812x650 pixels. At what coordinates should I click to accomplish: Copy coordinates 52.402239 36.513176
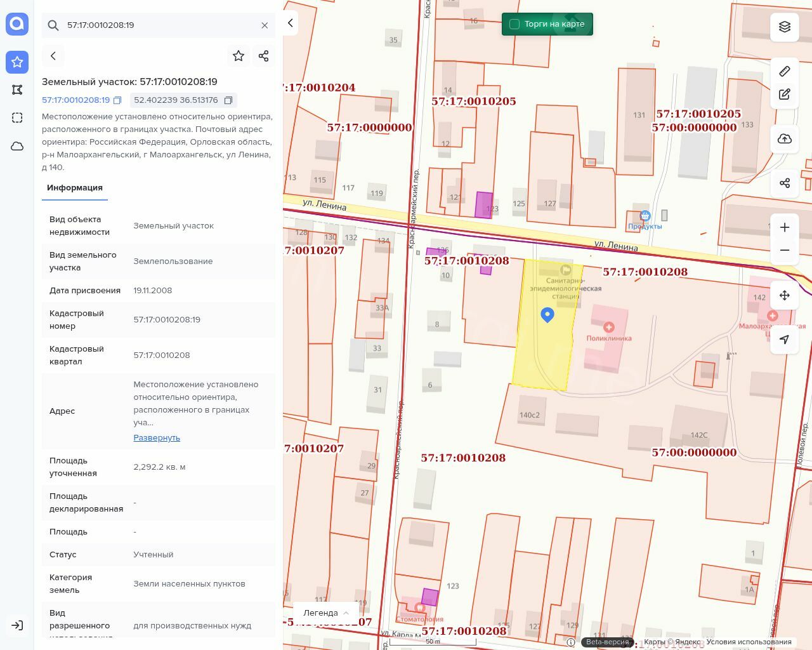point(228,100)
